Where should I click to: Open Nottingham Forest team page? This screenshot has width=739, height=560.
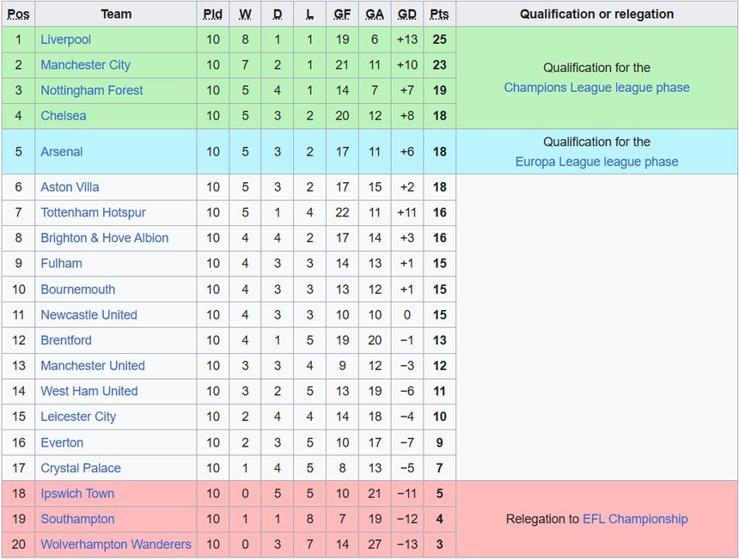pos(92,90)
